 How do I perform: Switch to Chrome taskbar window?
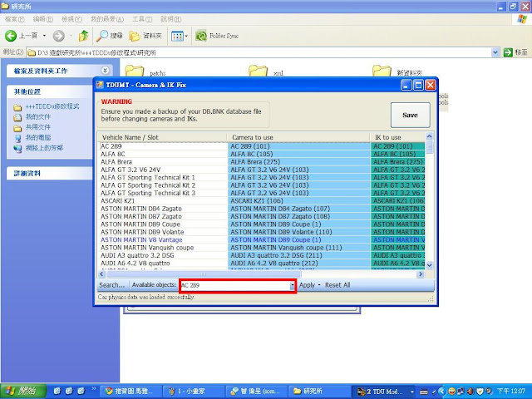coord(131,392)
